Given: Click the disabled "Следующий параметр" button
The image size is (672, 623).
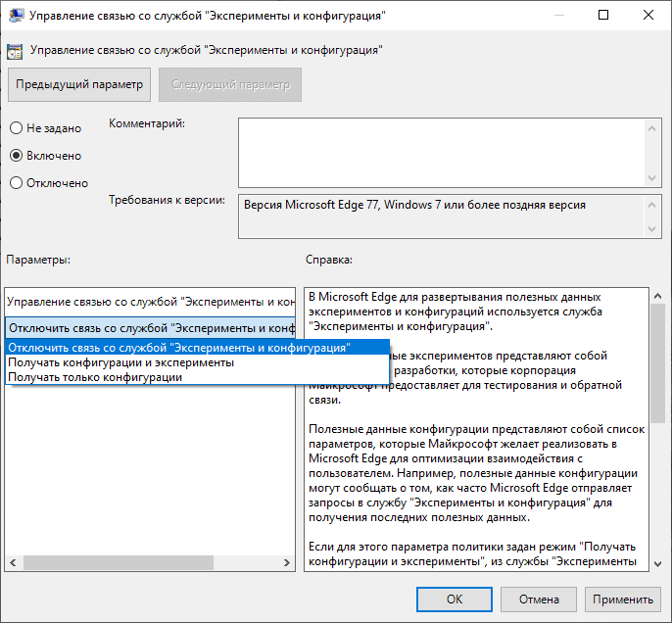Looking at the screenshot, I should pos(230,84).
